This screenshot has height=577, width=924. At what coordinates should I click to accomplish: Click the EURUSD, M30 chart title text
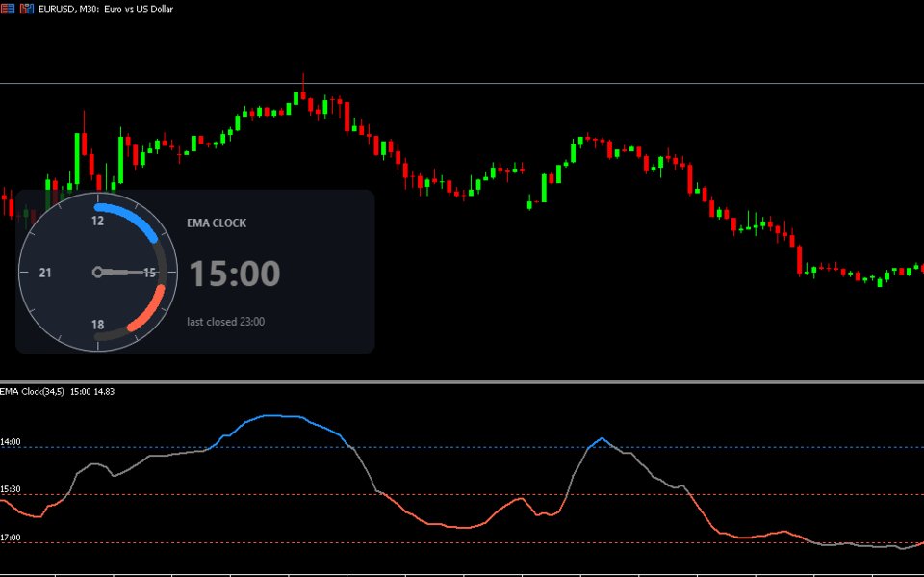(106, 9)
